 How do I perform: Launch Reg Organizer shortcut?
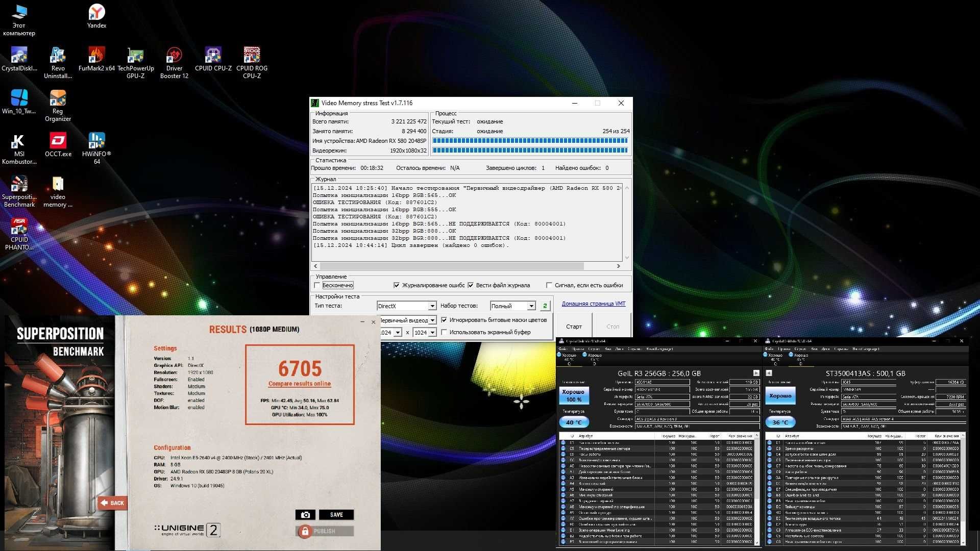tap(58, 106)
